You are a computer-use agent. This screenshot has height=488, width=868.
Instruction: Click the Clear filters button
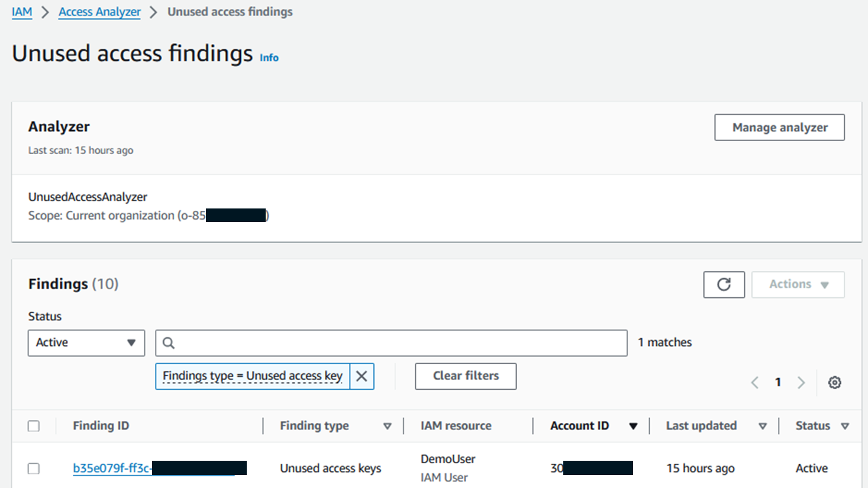465,376
